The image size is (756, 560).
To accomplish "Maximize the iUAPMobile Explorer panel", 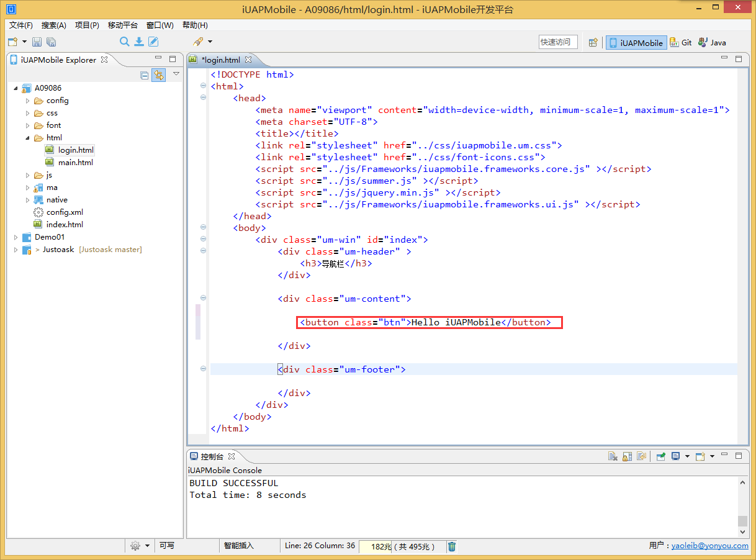I will click(x=173, y=59).
